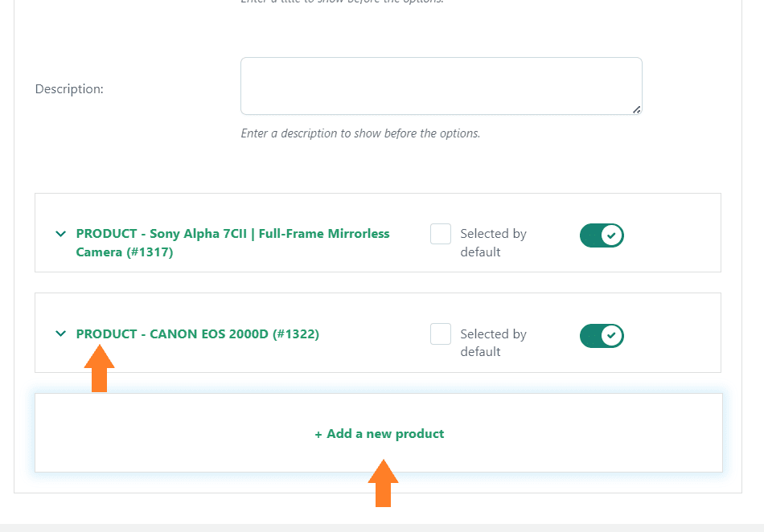The height and width of the screenshot is (532, 764).
Task: Click the orange arrow below the Canon product
Action: point(100,368)
